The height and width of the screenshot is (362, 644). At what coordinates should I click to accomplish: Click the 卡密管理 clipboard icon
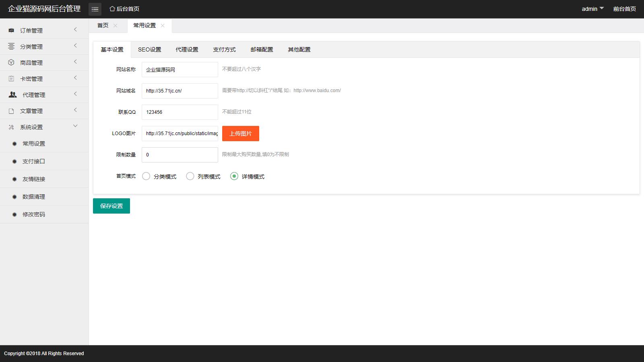click(x=11, y=79)
